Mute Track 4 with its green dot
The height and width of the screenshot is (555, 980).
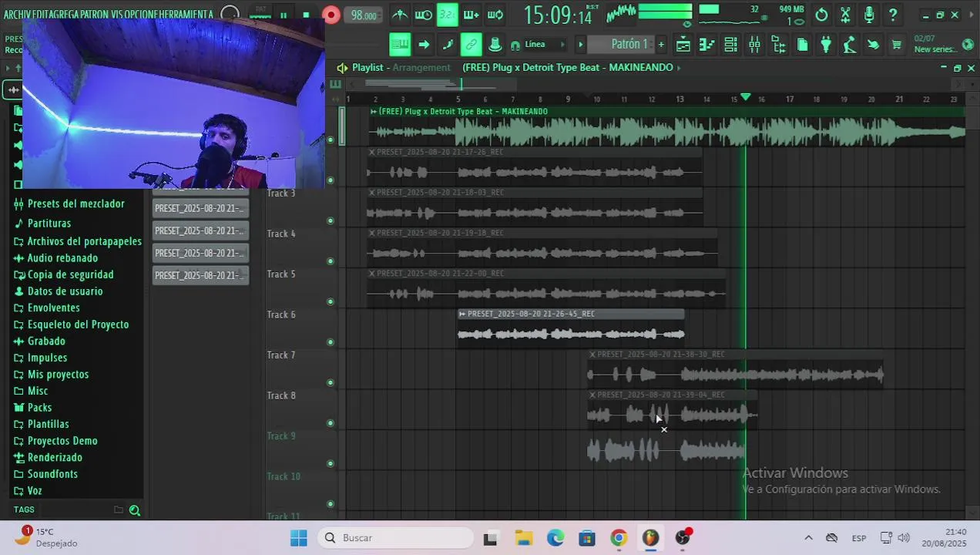(x=331, y=261)
